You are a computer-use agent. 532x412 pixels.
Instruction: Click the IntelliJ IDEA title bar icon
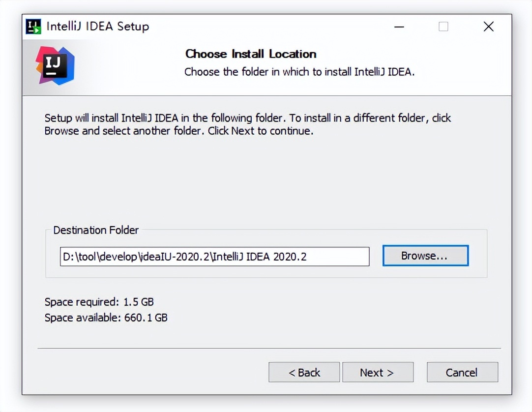coord(33,27)
